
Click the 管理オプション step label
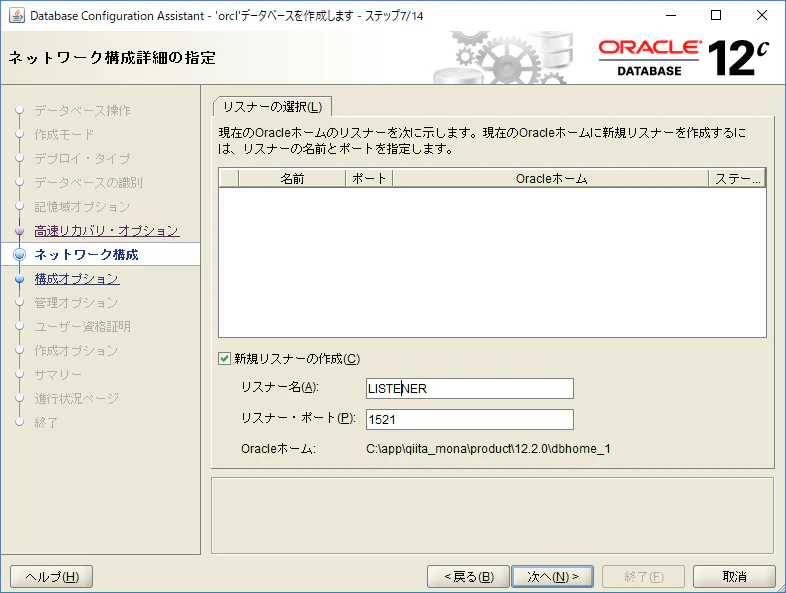pyautogui.click(x=76, y=303)
